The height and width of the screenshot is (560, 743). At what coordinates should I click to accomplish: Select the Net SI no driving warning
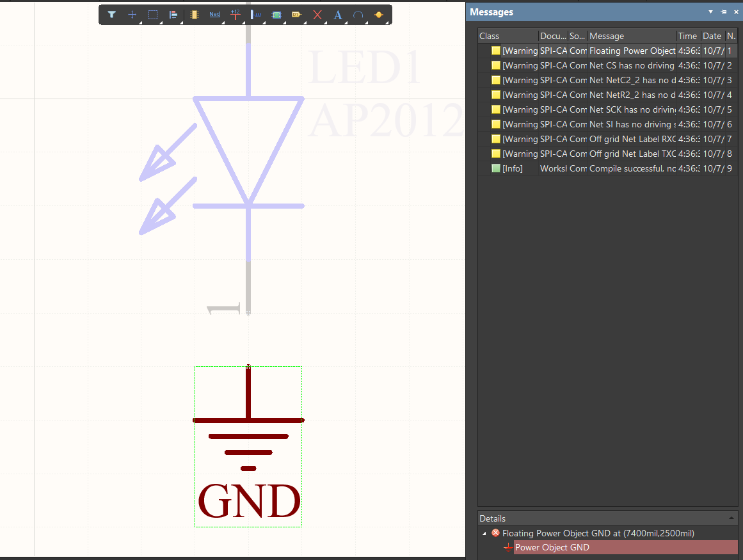(x=607, y=124)
